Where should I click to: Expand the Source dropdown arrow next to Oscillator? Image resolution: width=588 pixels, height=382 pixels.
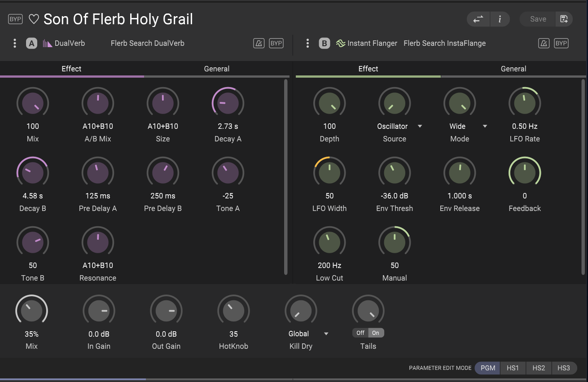pos(420,127)
